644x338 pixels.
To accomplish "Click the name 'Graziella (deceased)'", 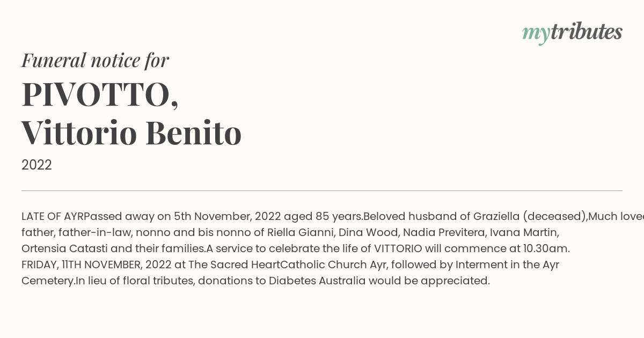I will [529, 216].
